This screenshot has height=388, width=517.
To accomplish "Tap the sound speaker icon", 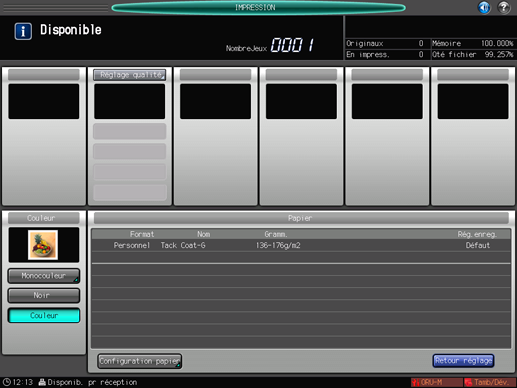I will click(x=484, y=7).
